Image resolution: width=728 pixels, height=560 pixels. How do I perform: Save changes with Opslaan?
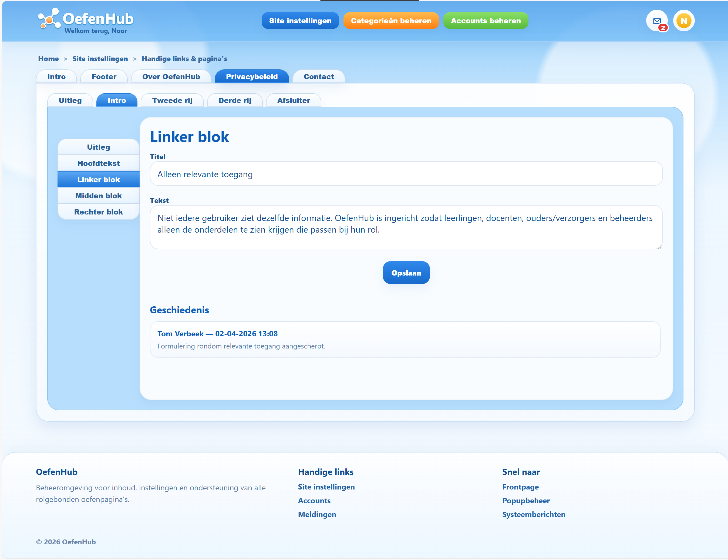406,273
